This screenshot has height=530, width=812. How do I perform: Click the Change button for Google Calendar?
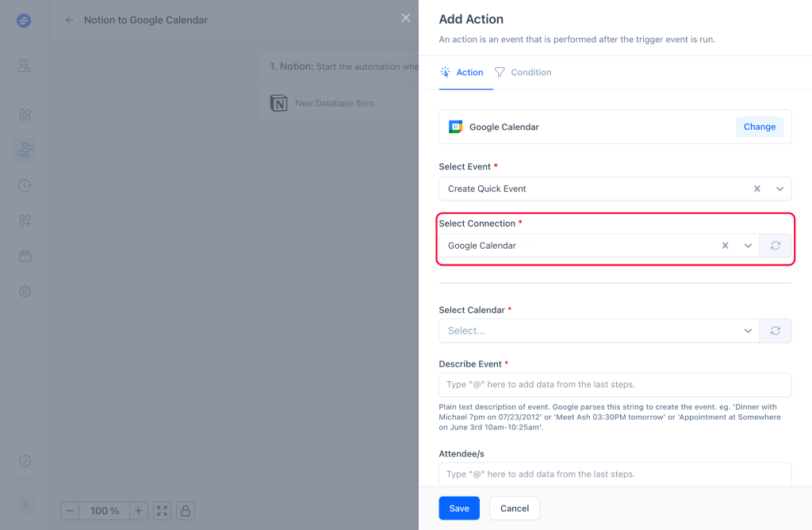pyautogui.click(x=759, y=126)
